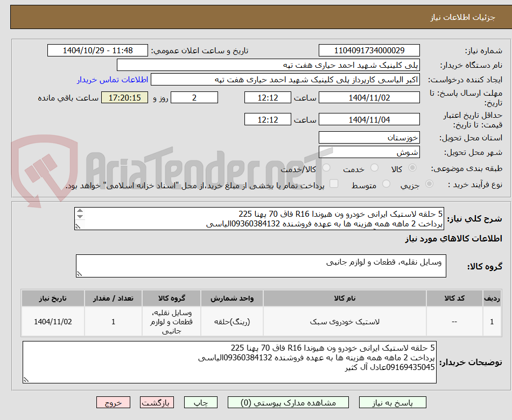512x420 pixels.
Task: Click resize handle of توضیحات خریدار box
Action: point(26,379)
